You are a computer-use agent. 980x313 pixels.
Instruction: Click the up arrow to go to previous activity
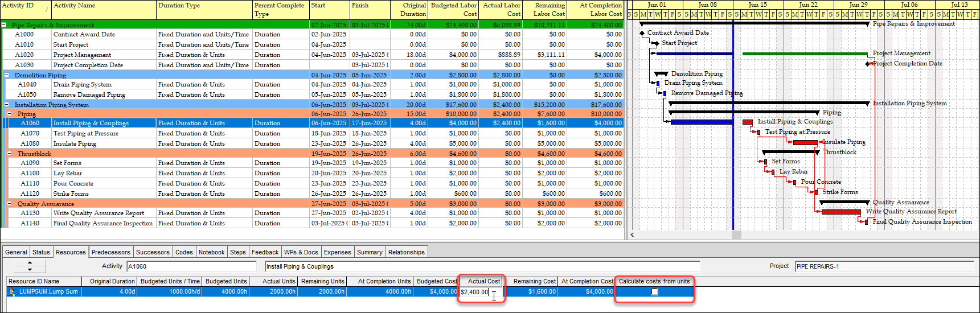[30, 263]
